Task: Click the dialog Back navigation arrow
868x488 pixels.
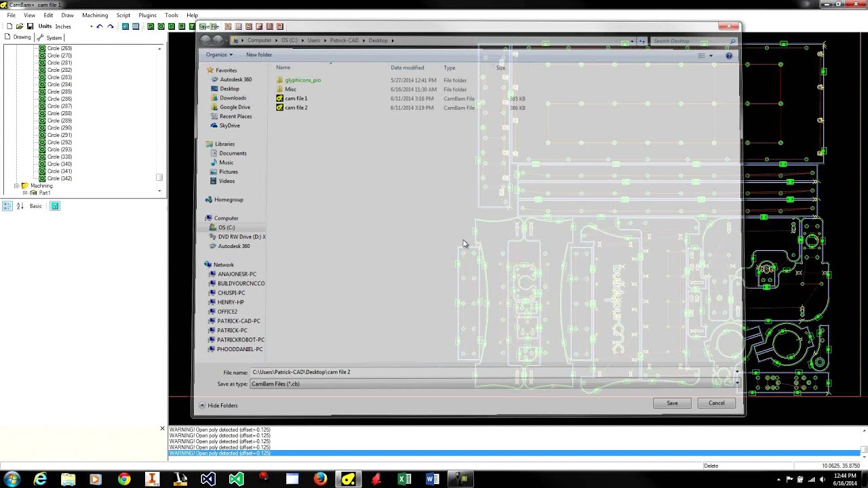Action: coord(206,40)
